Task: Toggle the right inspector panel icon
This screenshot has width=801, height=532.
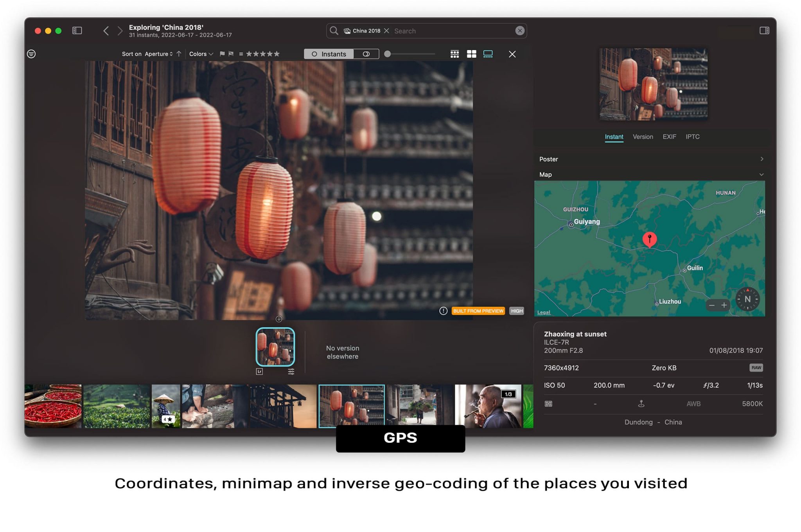Action: coord(764,31)
